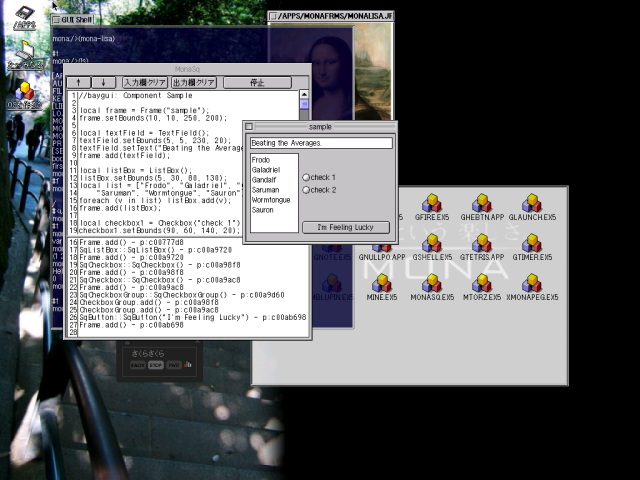Open the OSを作ろう cubes desktop icon
This screenshot has width=640, height=480.
pyautogui.click(x=24, y=96)
